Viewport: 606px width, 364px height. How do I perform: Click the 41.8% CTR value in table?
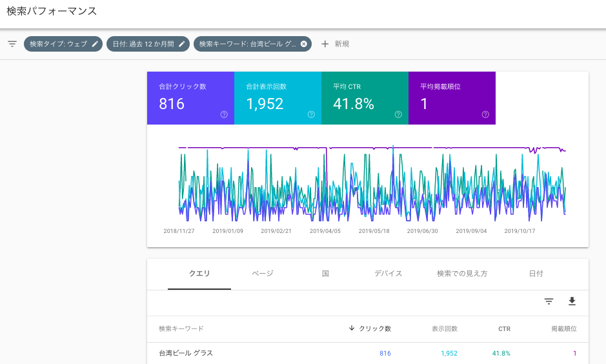tap(501, 353)
